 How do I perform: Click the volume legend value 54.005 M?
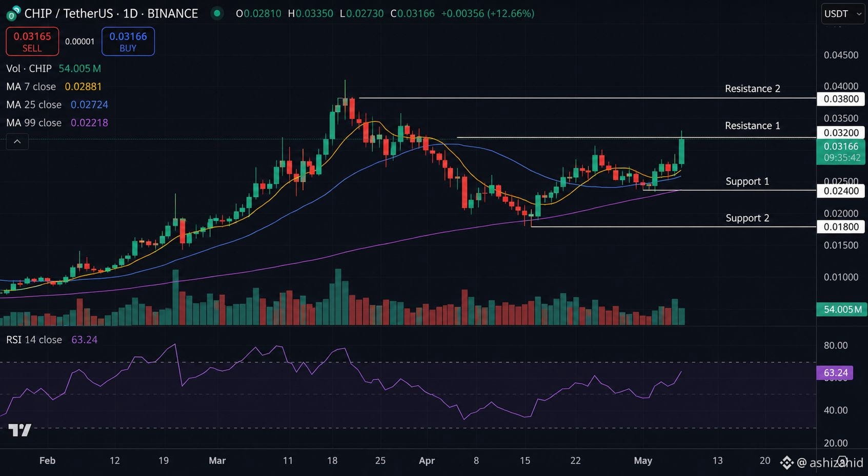tap(79, 68)
